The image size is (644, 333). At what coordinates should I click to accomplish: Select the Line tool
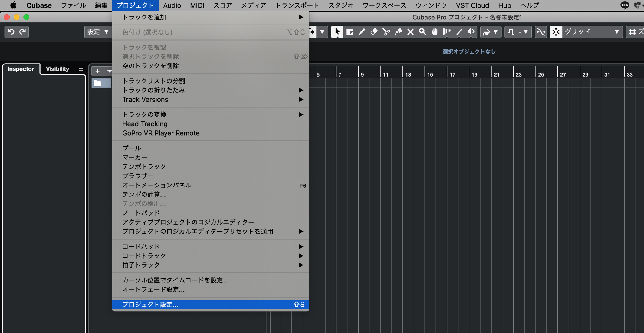pyautogui.click(x=459, y=32)
